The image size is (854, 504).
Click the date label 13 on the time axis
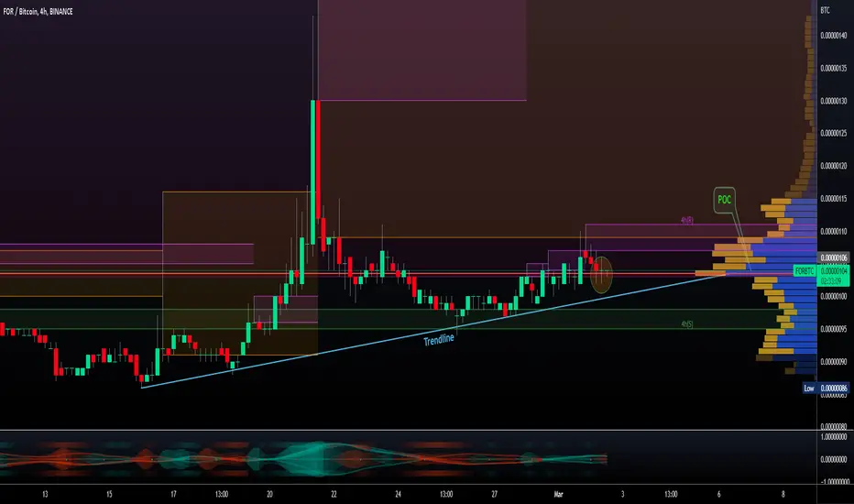pyautogui.click(x=45, y=494)
